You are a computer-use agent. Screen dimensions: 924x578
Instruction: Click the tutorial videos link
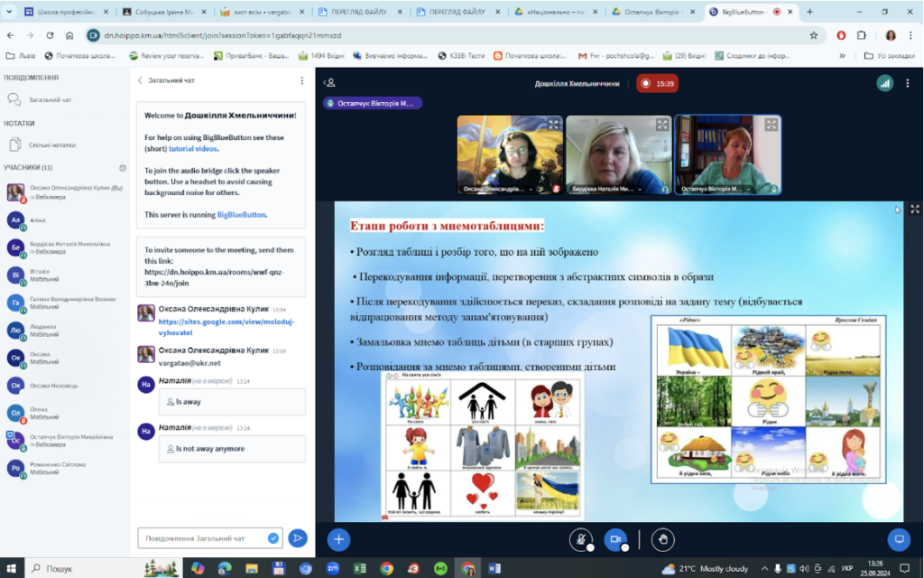[193, 149]
